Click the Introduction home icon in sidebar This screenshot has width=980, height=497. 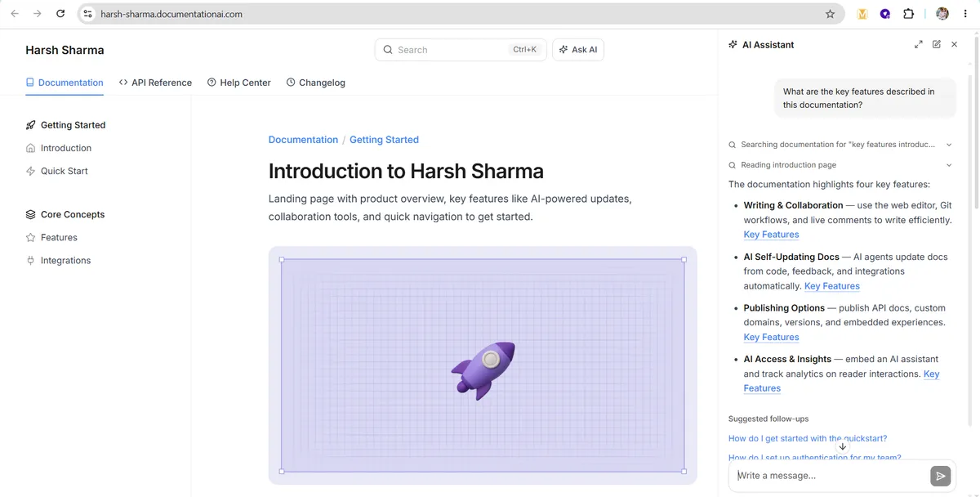point(31,148)
